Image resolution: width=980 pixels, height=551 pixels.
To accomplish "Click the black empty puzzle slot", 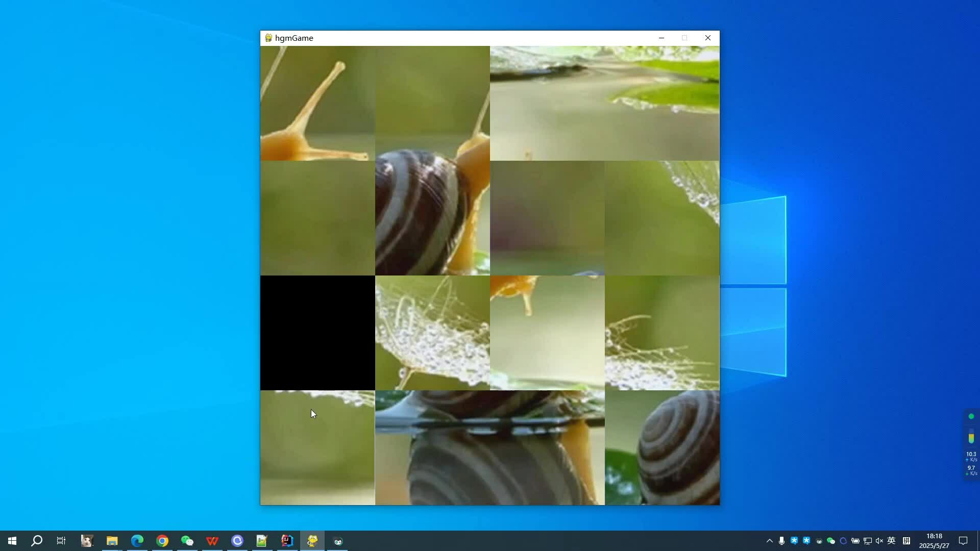I will click(x=317, y=333).
